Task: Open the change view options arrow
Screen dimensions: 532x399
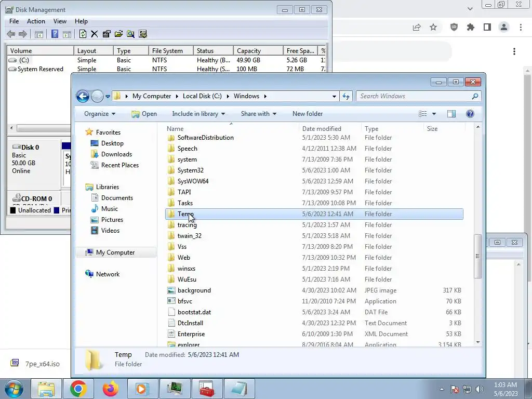Action: [434, 114]
